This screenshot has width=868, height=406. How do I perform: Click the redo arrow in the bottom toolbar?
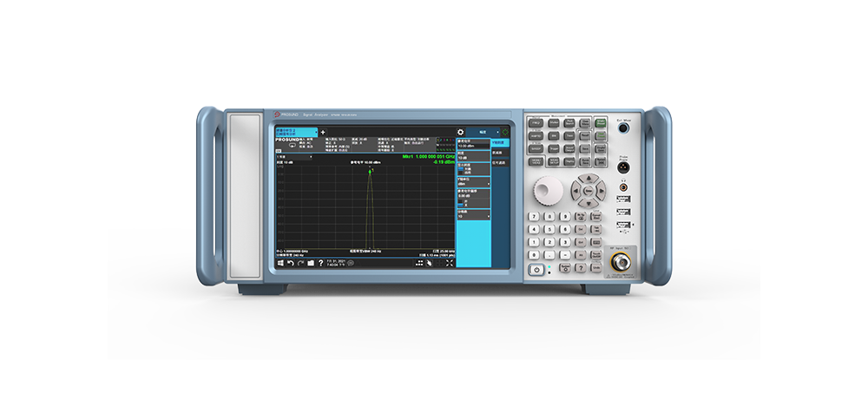300,262
